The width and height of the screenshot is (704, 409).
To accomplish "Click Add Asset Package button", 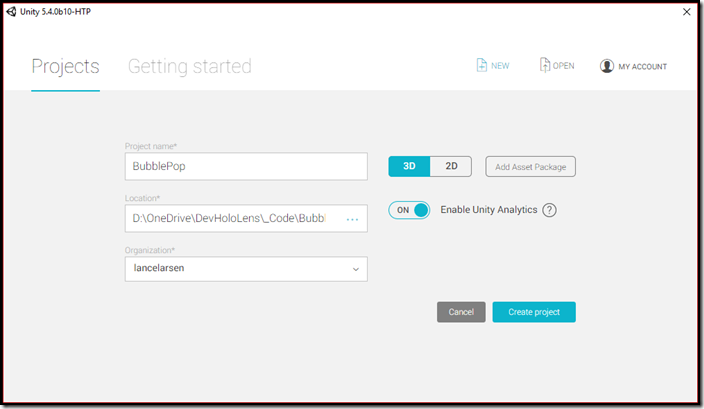I will coord(530,167).
